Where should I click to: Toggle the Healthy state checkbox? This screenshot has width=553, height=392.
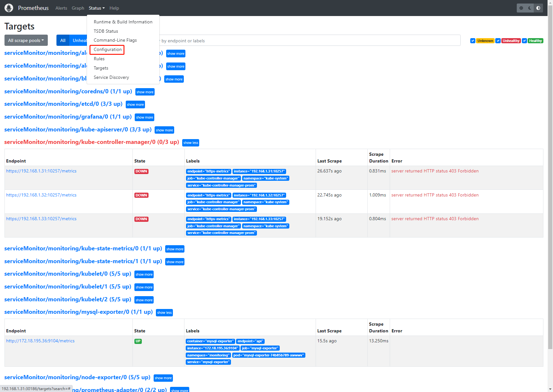pos(524,41)
